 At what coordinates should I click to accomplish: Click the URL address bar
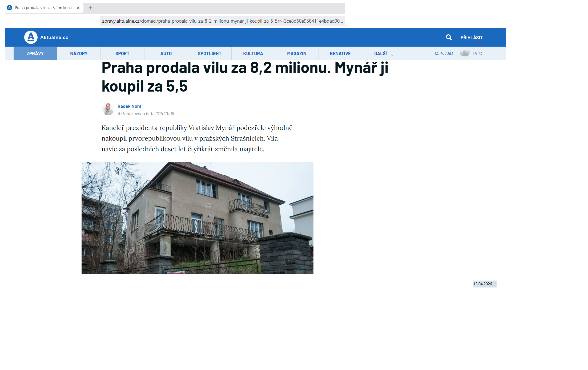(x=222, y=21)
